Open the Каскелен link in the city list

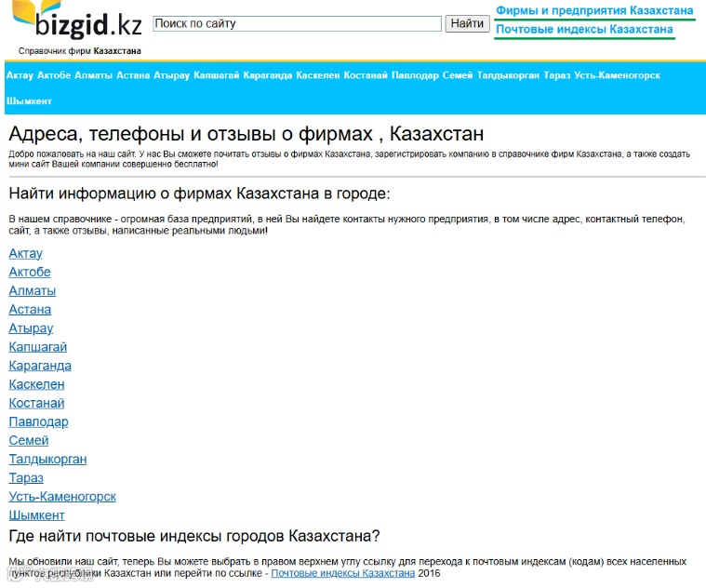point(36,384)
